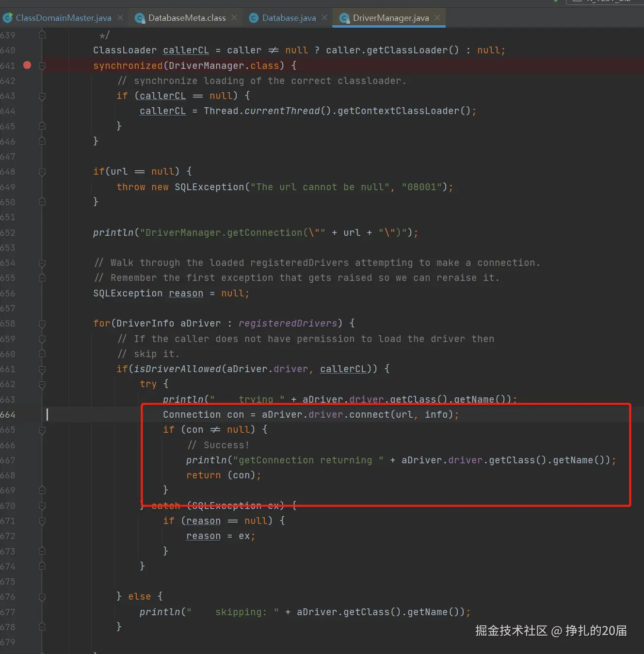Viewport: 644px width, 654px height.
Task: Click the return (con) statement
Action: (x=224, y=475)
